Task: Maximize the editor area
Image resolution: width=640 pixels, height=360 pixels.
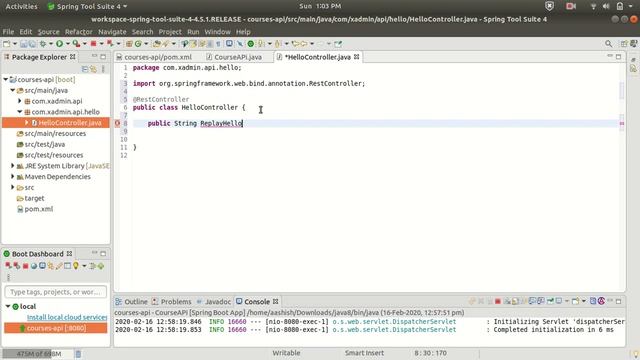Action: 619,57
